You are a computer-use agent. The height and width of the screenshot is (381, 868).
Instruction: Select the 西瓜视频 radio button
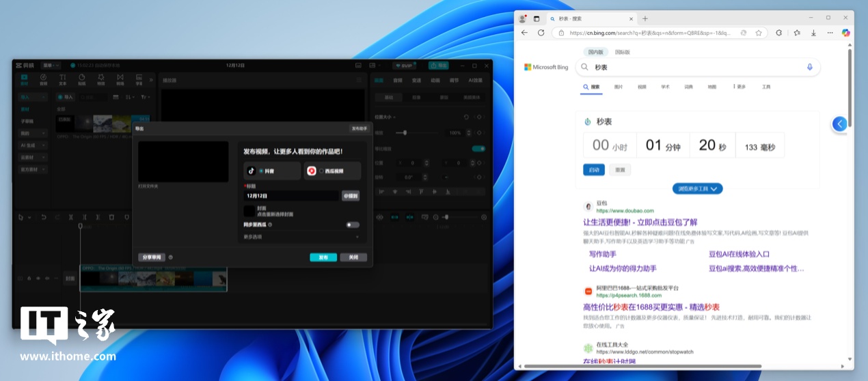coord(321,171)
